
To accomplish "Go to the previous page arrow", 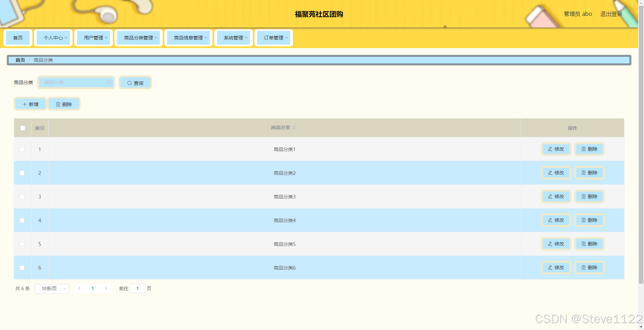I will (79, 288).
